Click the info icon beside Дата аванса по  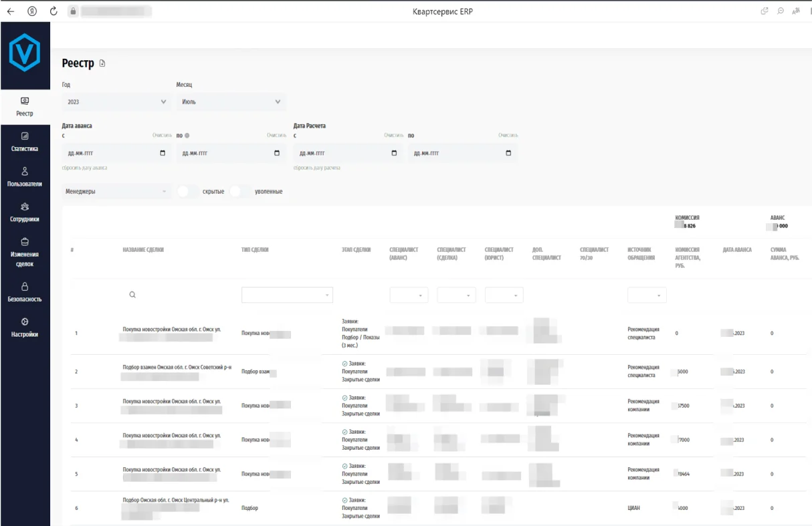(187, 136)
